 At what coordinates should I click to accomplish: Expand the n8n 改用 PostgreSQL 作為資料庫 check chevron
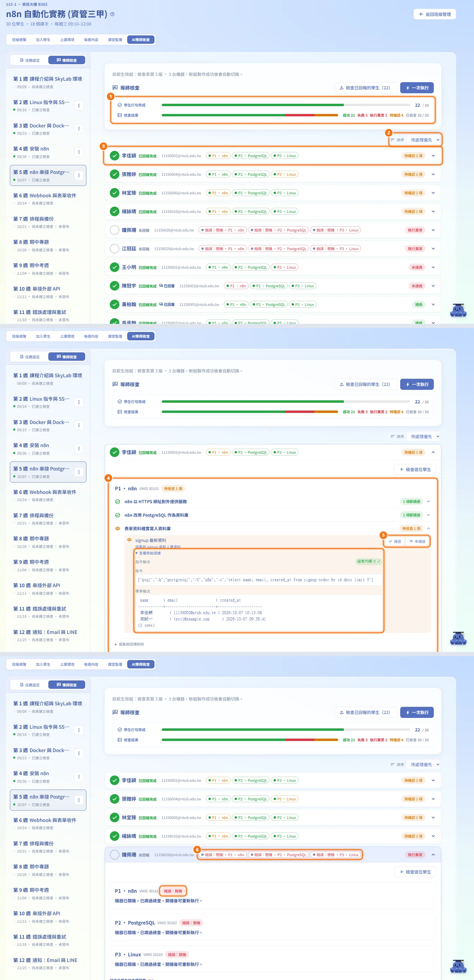pyautogui.click(x=429, y=515)
